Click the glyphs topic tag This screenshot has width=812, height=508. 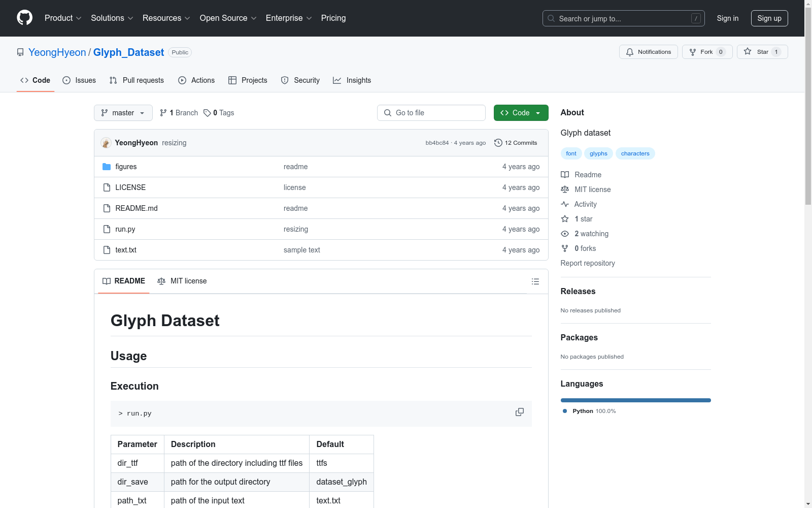coord(599,153)
